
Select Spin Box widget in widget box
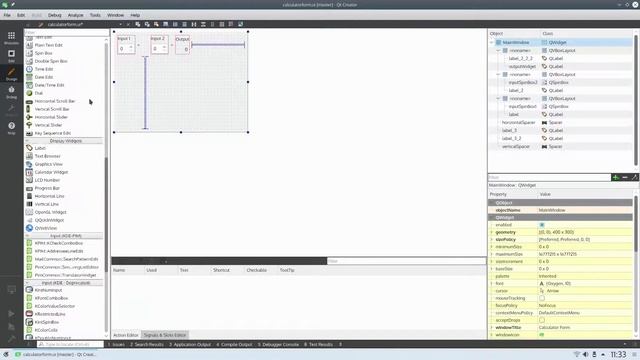(x=43, y=53)
